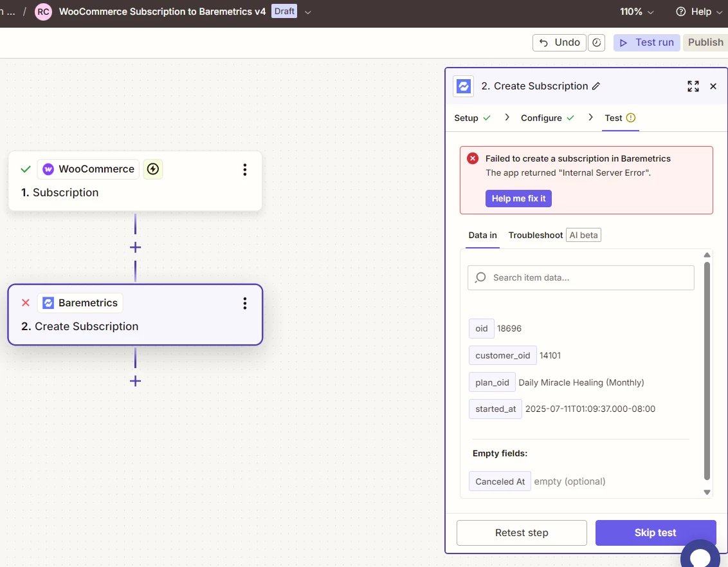Click the Daily Miracle Healing (Monthly) value

pos(581,382)
